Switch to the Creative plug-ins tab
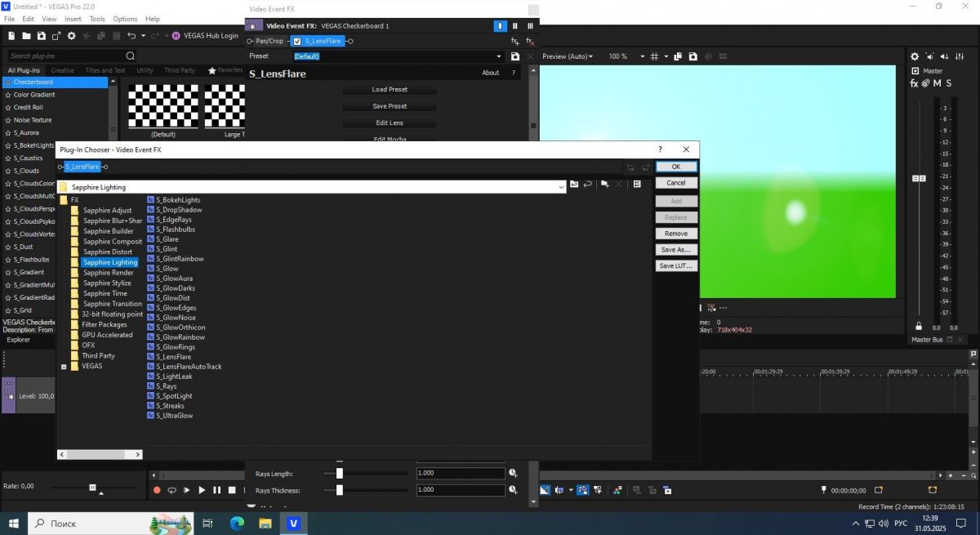 click(62, 70)
